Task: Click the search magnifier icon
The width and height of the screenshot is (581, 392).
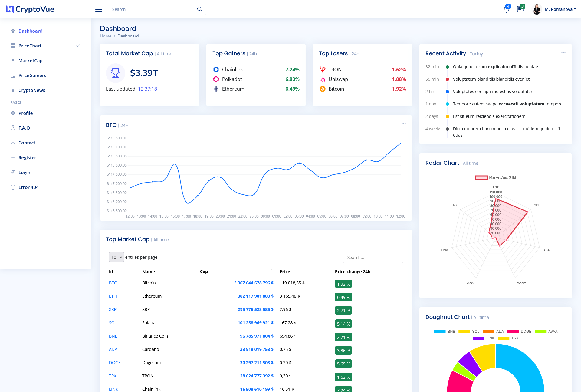Action: pos(200,9)
